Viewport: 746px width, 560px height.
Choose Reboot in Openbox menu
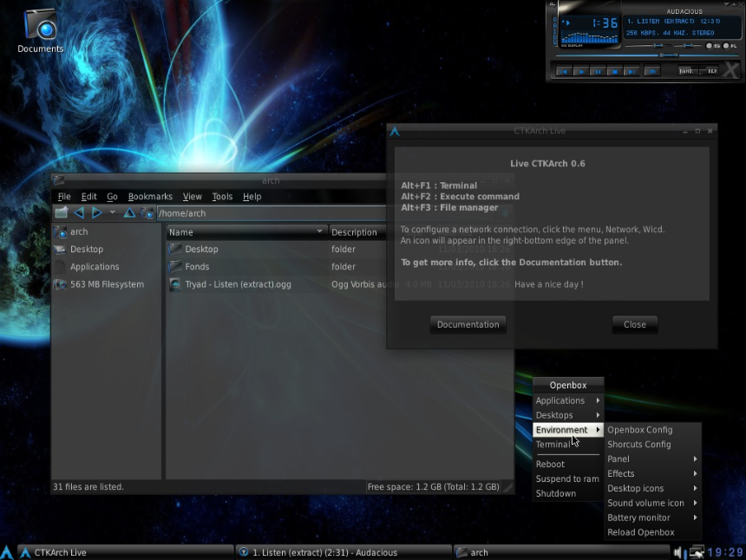568,464
